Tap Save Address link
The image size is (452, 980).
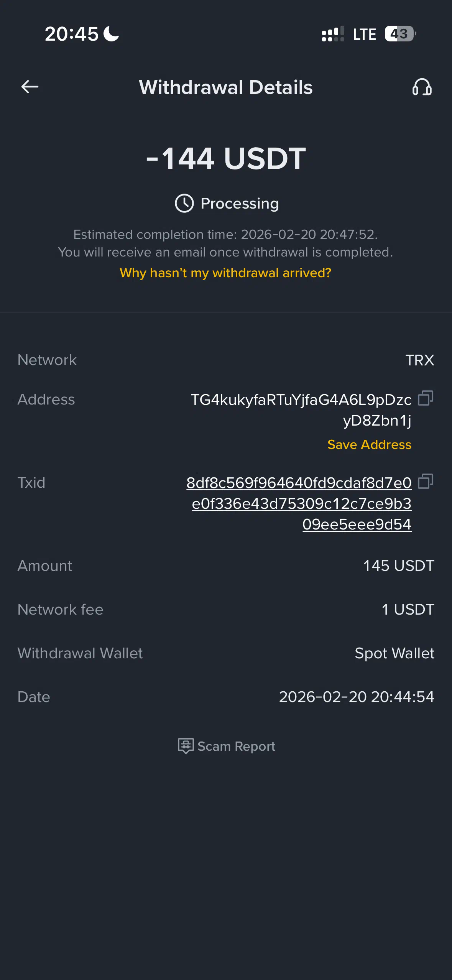point(369,444)
